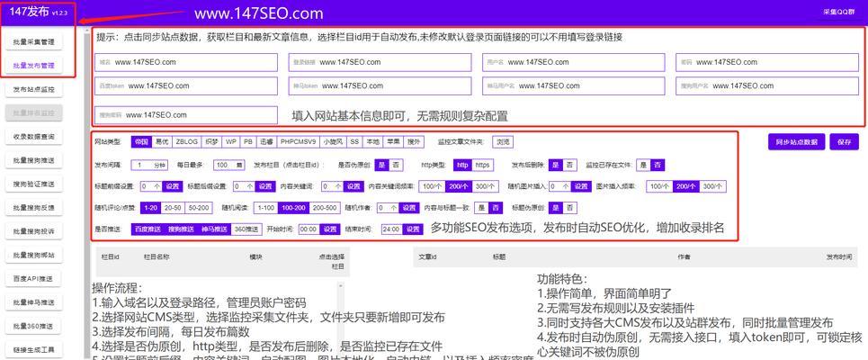Open 批量神马推送 sidebar item
This screenshot has height=360, width=868.
34,302
